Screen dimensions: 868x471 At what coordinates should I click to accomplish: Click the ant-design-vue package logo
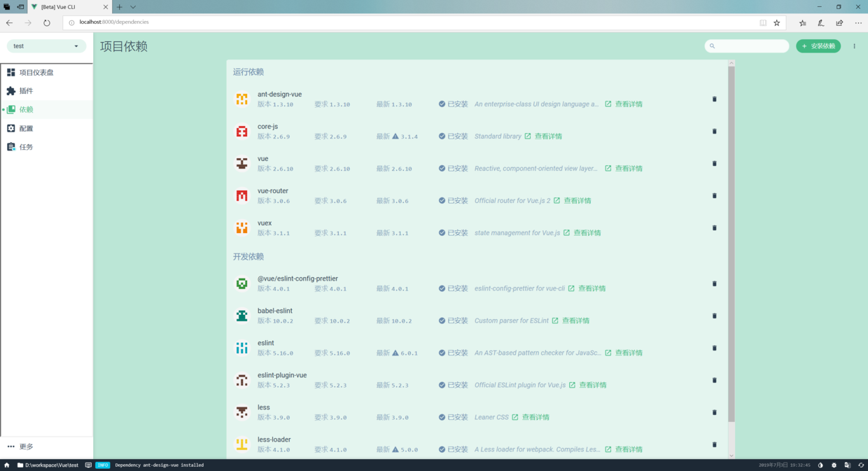point(241,99)
